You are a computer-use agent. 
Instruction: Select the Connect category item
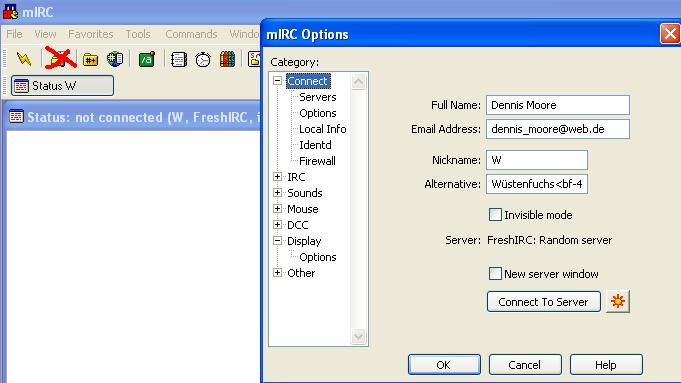pos(308,81)
